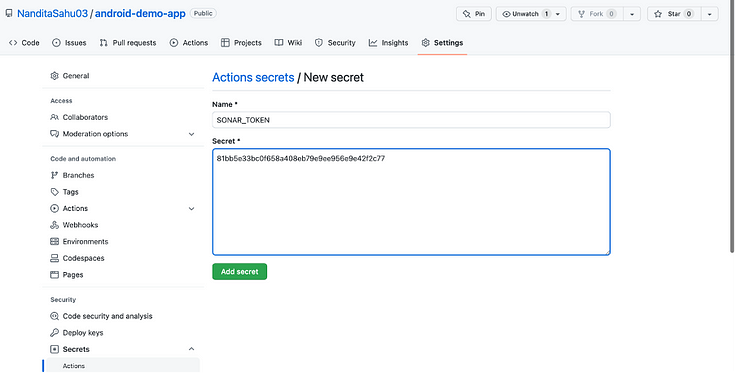Viewport: 736px width, 373px height.
Task: Click the Tags label icon
Action: pyautogui.click(x=54, y=192)
